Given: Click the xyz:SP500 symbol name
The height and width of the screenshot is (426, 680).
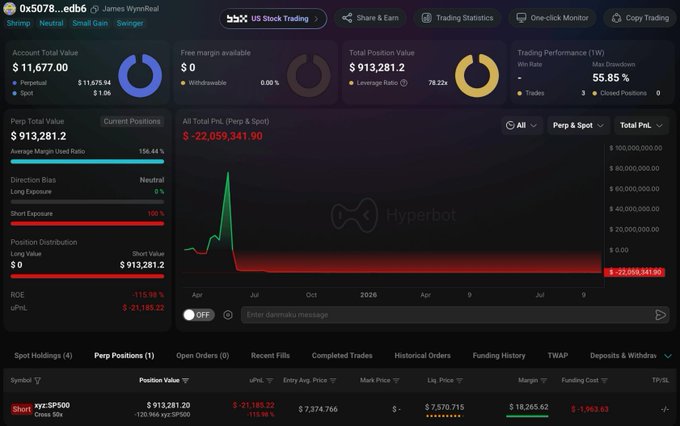Looking at the screenshot, I should click(x=52, y=405).
